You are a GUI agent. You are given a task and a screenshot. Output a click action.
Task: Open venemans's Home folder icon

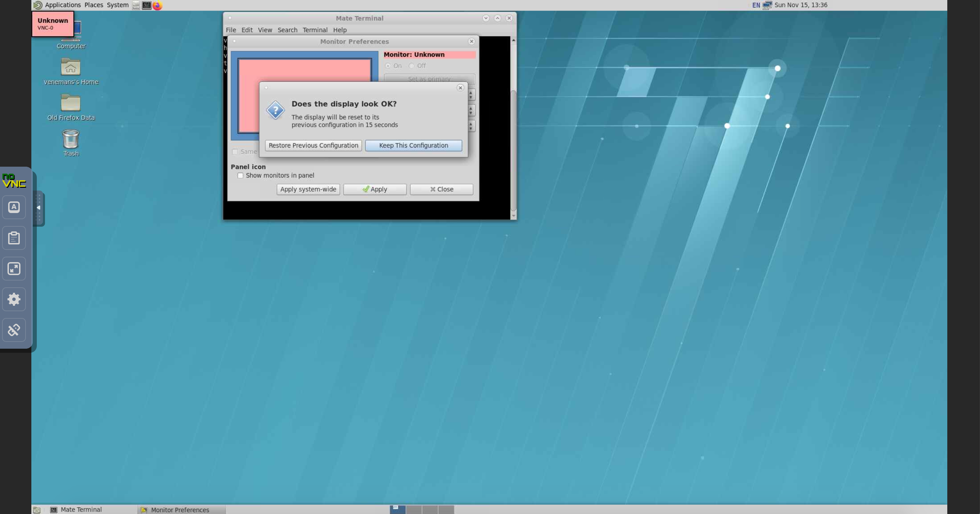pos(71,68)
